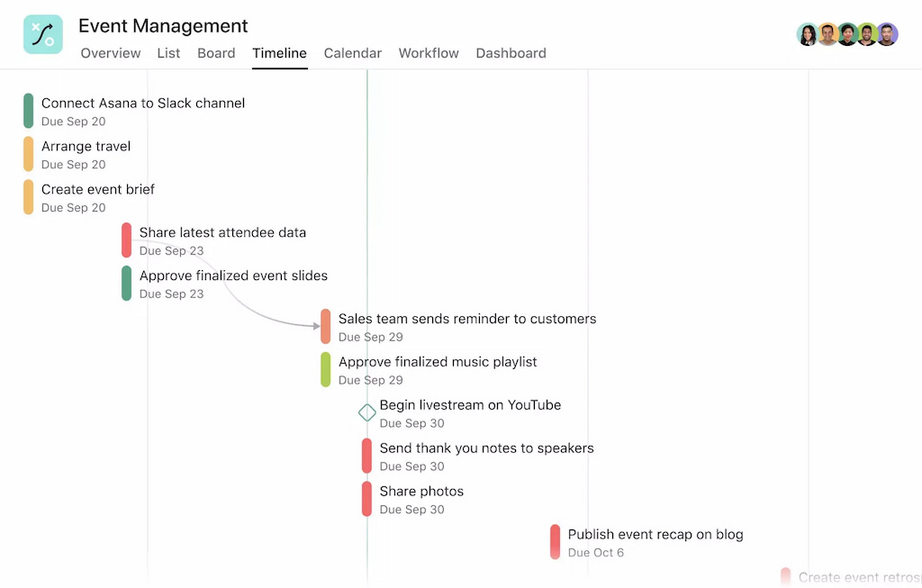Click the leftmost teammate avatar in the header

(x=808, y=34)
